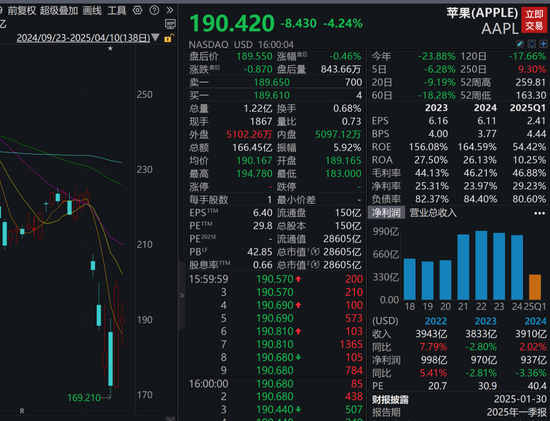
Task: Click the bell price alert icon
Action: point(532,44)
